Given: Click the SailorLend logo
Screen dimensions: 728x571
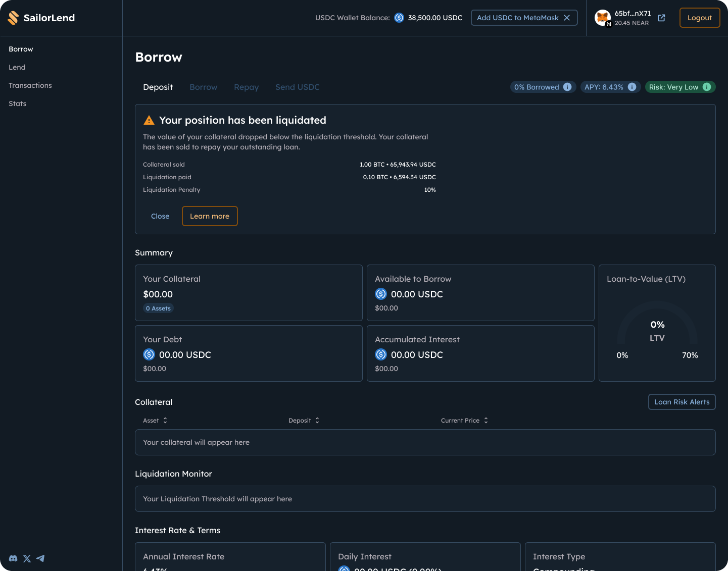Looking at the screenshot, I should pos(41,18).
